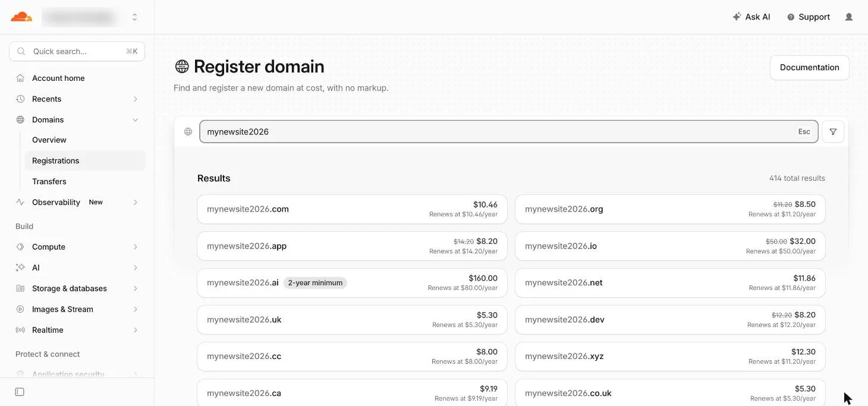Viewport: 868px width, 406px height.
Task: Click the 2-year minimum badge
Action: pyautogui.click(x=315, y=283)
